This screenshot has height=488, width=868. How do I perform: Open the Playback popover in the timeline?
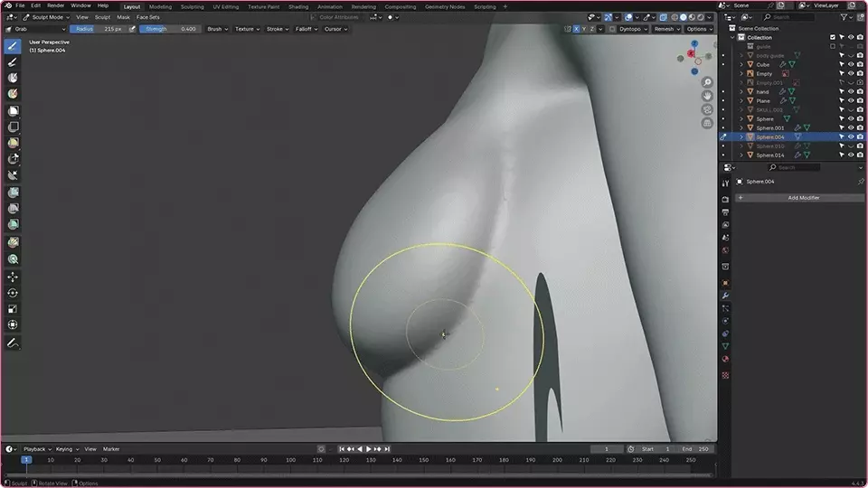click(x=37, y=449)
